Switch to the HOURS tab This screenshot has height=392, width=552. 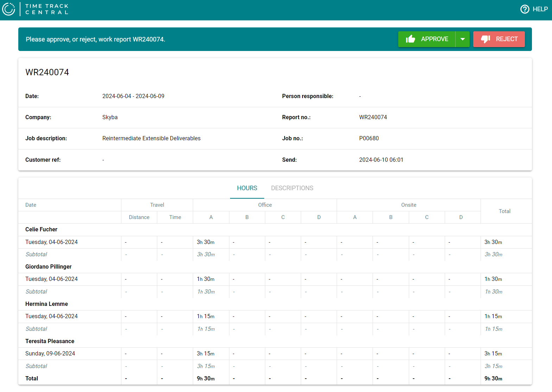[247, 188]
